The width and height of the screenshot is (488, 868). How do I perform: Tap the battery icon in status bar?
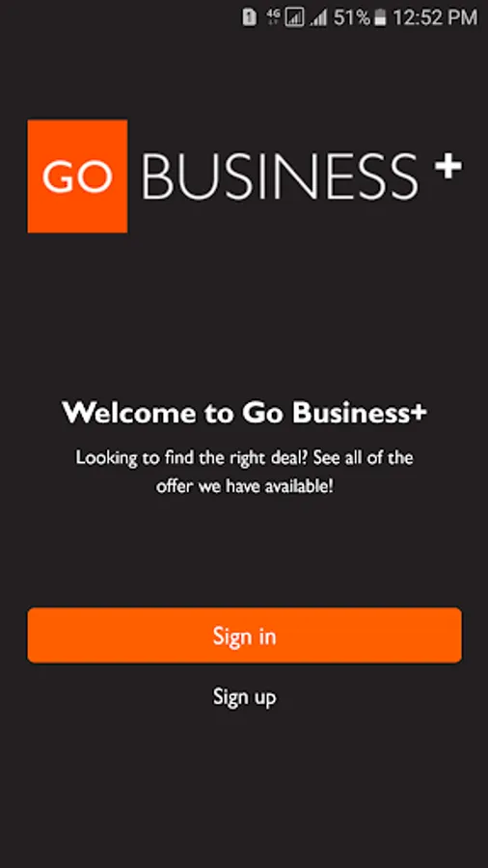380,17
